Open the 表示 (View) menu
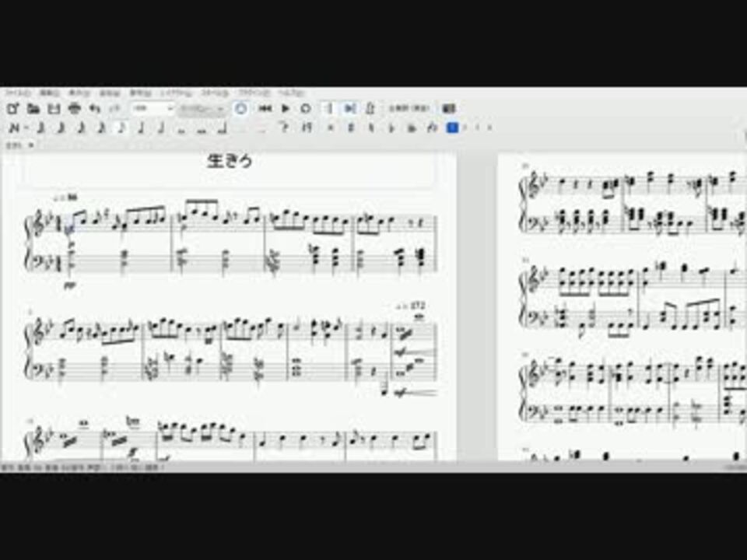 79,93
